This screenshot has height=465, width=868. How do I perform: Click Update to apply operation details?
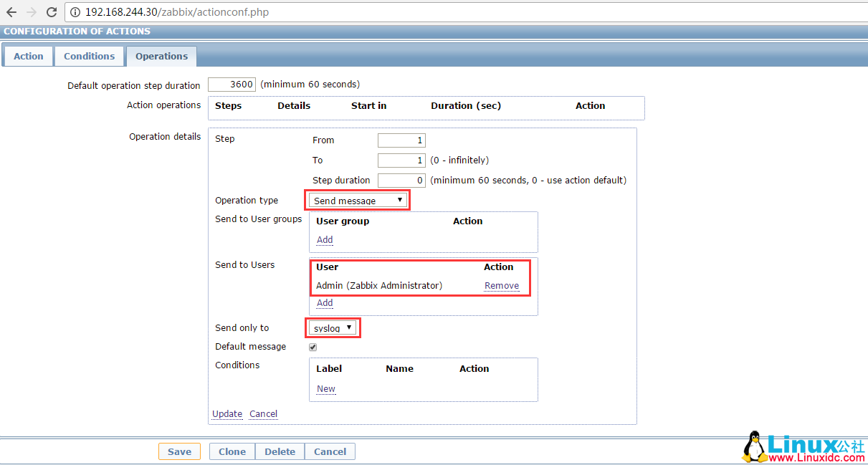coord(226,413)
